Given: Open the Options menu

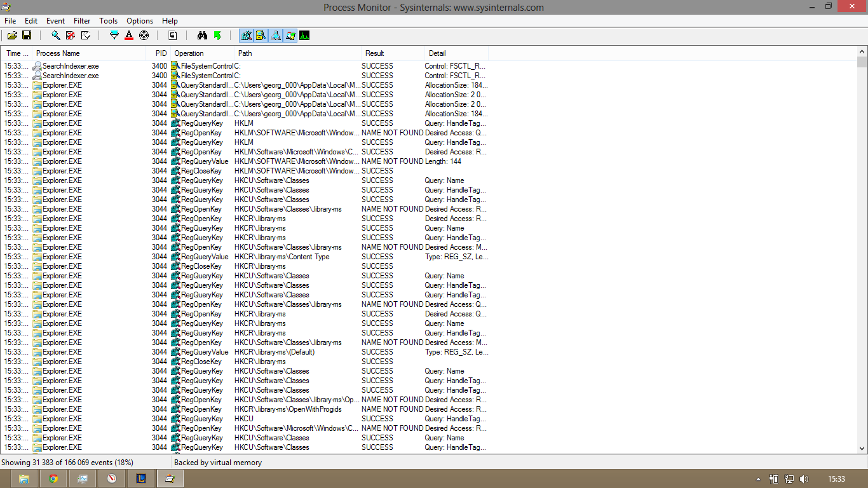Looking at the screenshot, I should click(x=140, y=21).
